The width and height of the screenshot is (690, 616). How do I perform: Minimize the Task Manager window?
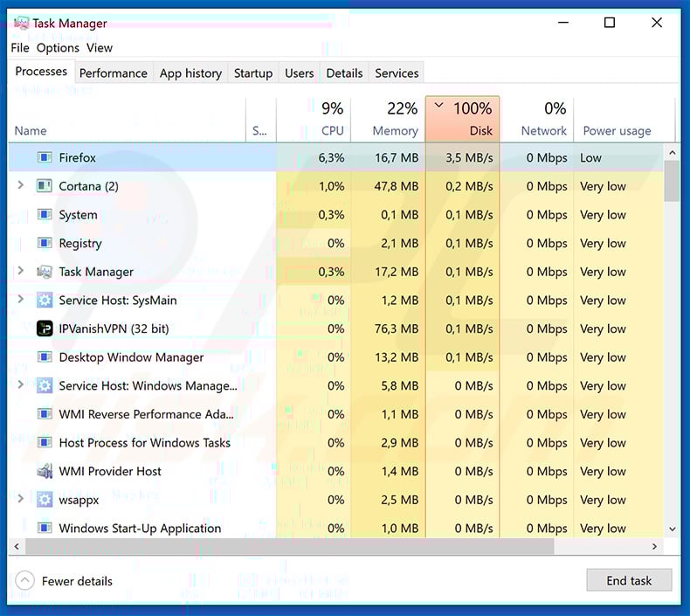pyautogui.click(x=563, y=23)
